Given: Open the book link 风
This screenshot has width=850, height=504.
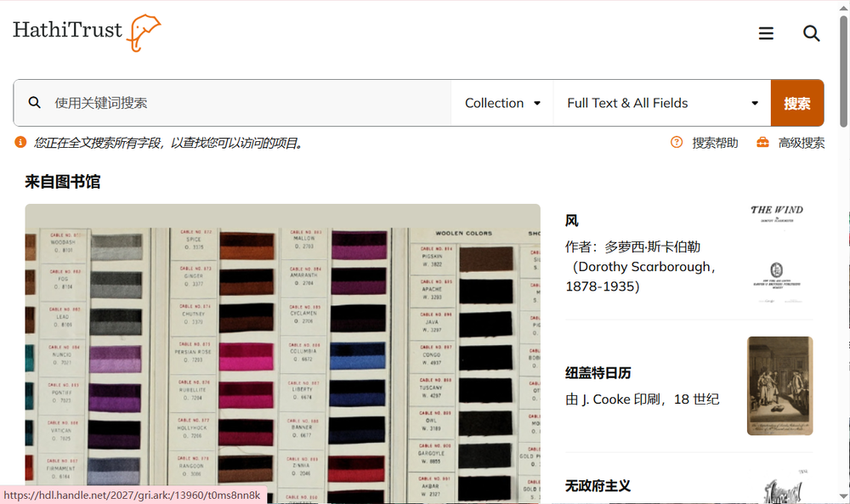Looking at the screenshot, I should (x=571, y=220).
